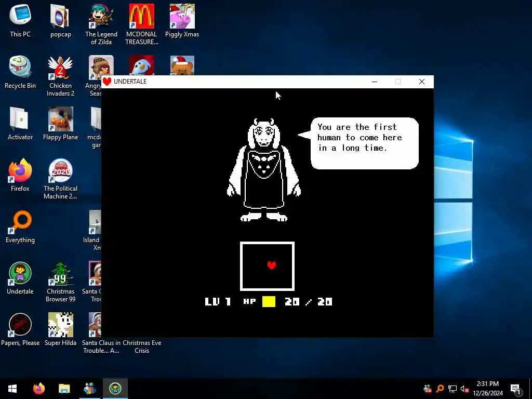532x399 pixels.
Task: Minimize the UNDERTALE window
Action: 375,82
